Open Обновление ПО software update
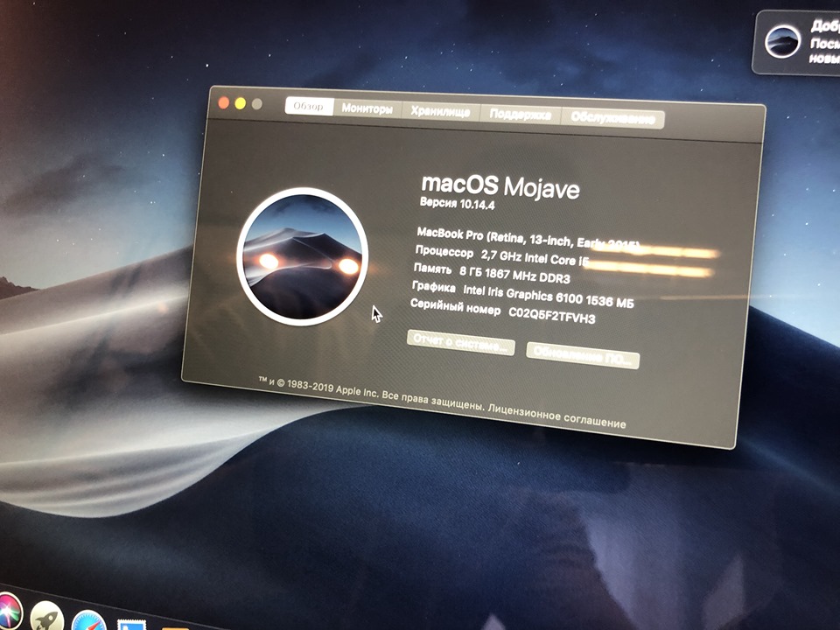This screenshot has width=840, height=630. pos(583,356)
